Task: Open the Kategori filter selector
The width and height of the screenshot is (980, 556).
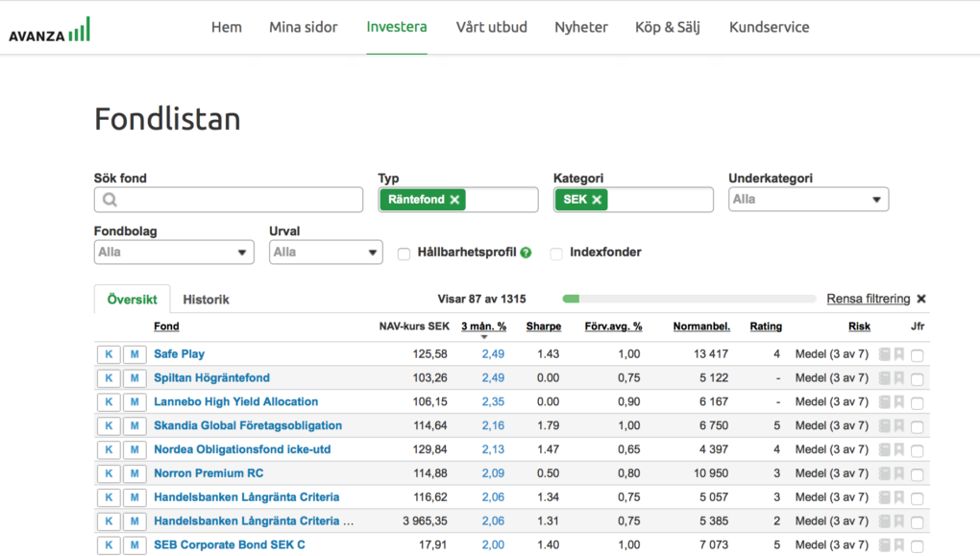Action: click(x=633, y=200)
